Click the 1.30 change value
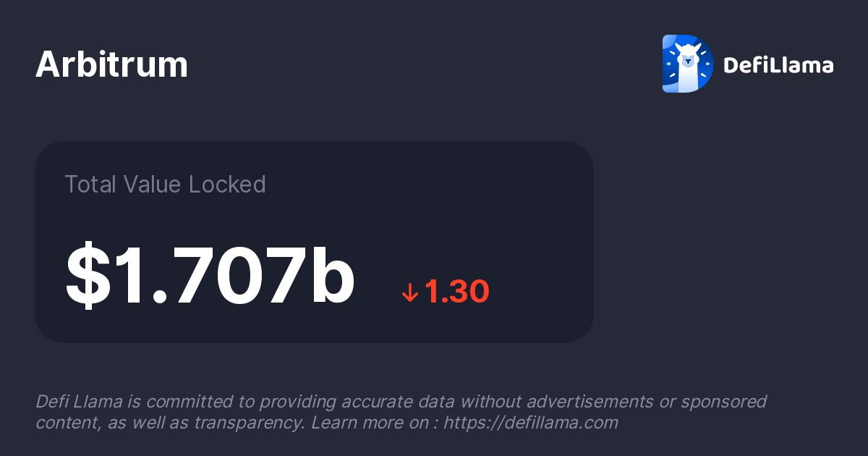This screenshot has width=868, height=456. coord(457,292)
